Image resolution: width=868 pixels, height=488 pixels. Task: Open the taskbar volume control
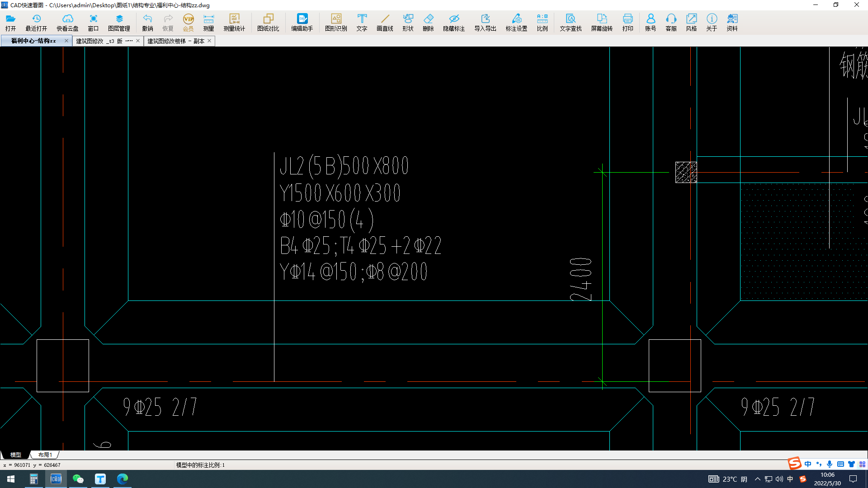pos(779,479)
